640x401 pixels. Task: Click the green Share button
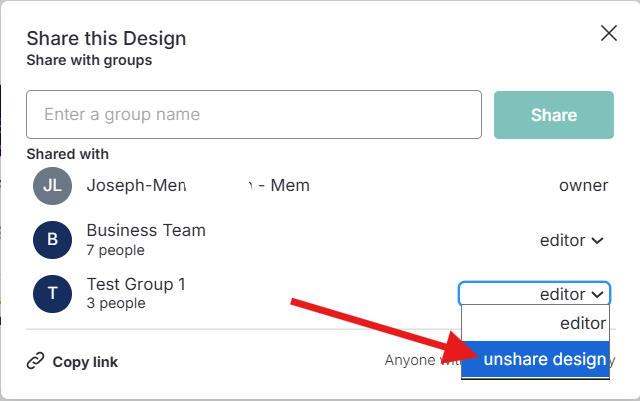(x=553, y=115)
